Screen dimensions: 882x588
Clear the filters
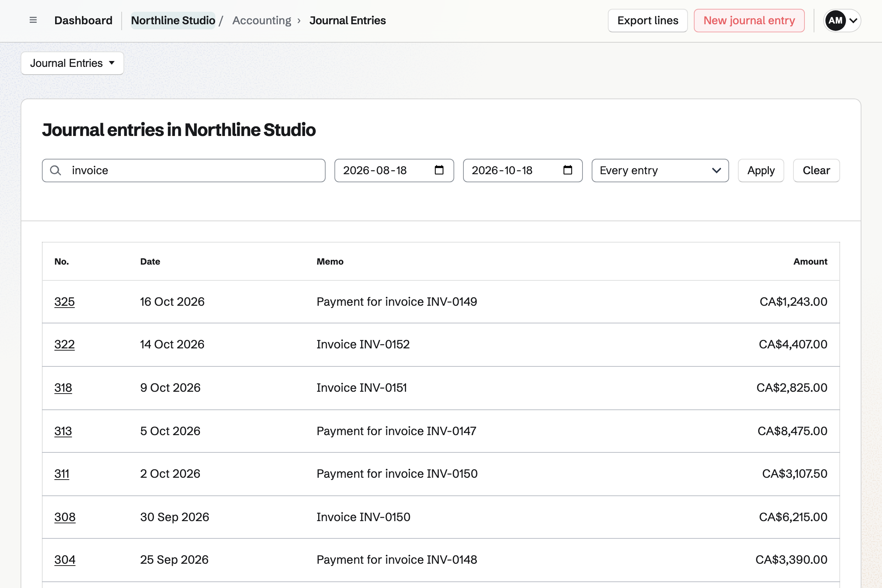pos(816,171)
